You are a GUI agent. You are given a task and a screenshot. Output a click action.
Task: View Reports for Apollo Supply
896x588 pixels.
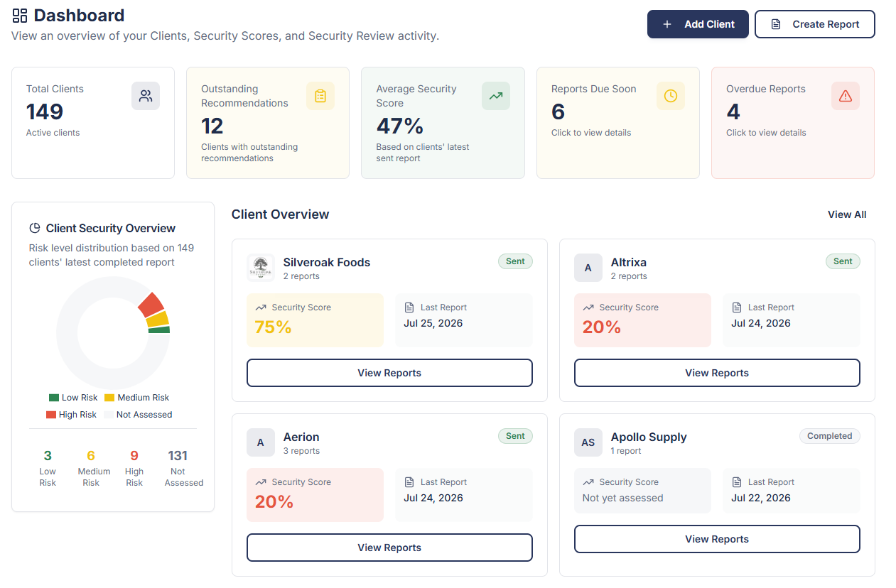pyautogui.click(x=717, y=539)
